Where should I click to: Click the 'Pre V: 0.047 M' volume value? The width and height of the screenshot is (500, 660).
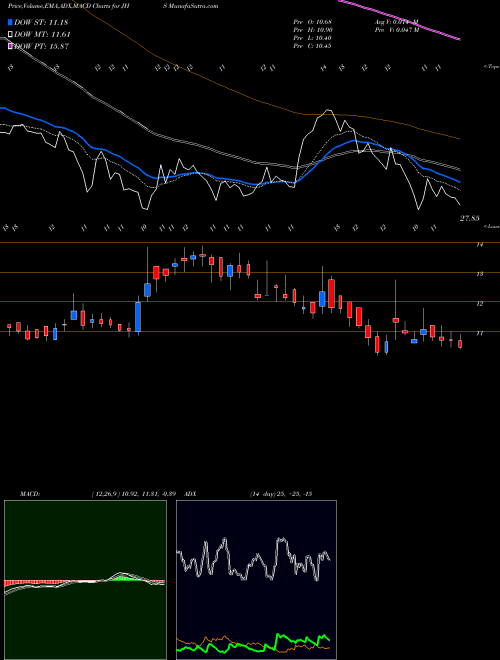[x=397, y=30]
